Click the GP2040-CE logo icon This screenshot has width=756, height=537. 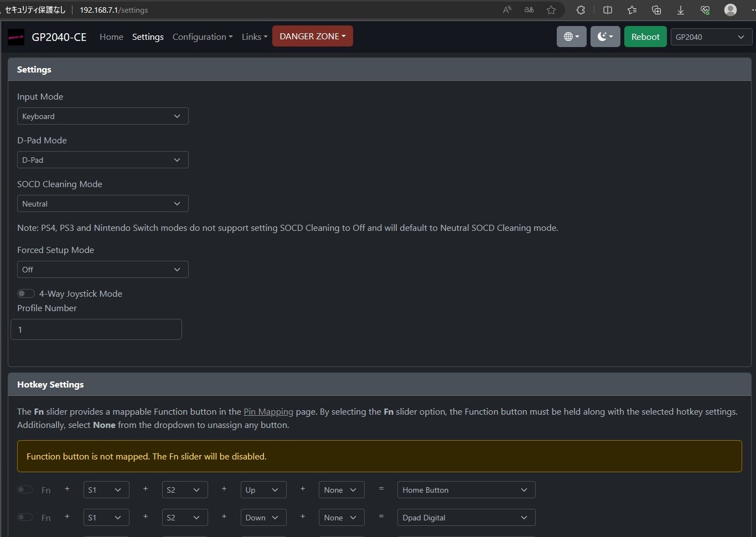15,37
